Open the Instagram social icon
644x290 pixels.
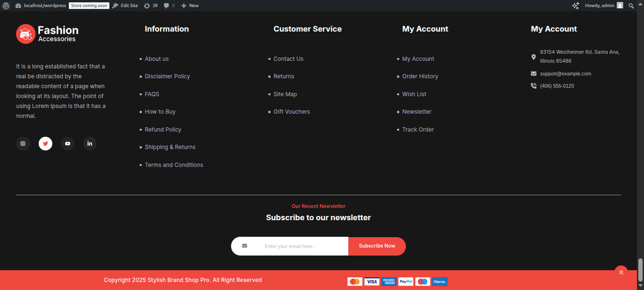(23, 144)
